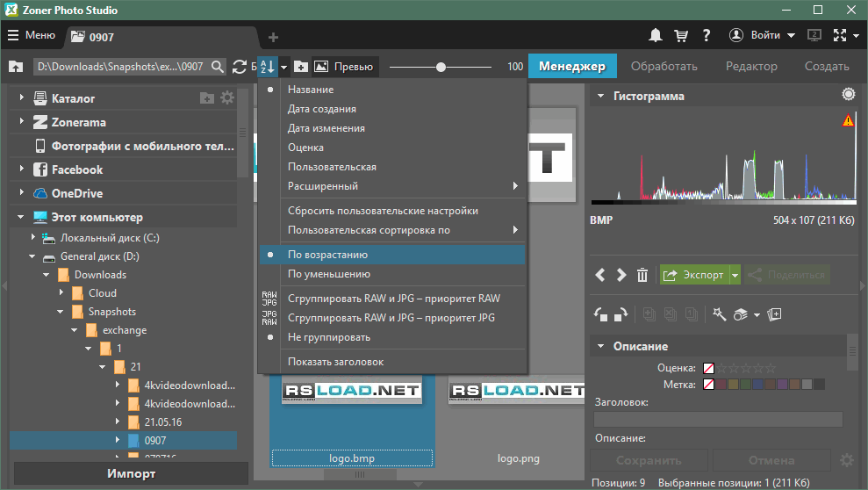Screen dimensions: 868x490
Task: Click the Экспорт button
Action: click(695, 275)
